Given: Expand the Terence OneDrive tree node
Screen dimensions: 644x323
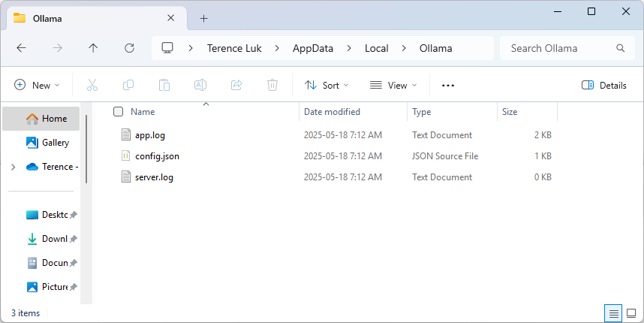Looking at the screenshot, I should coord(14,167).
